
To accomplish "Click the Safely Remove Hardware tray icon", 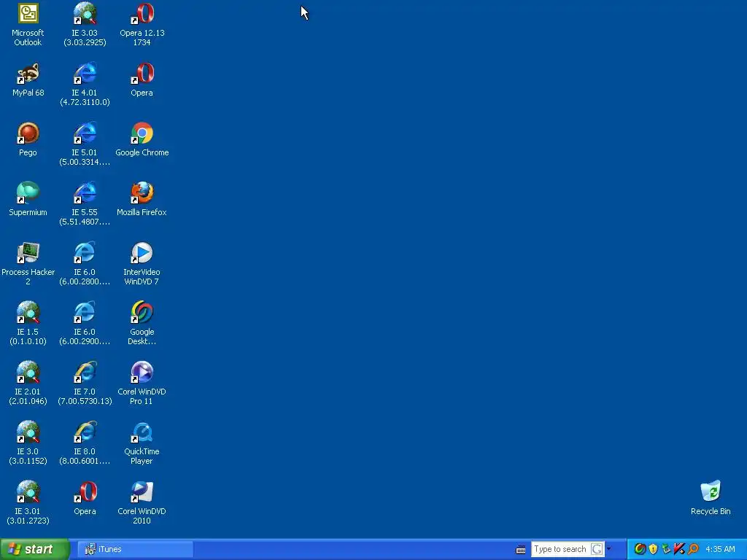I will (666, 549).
